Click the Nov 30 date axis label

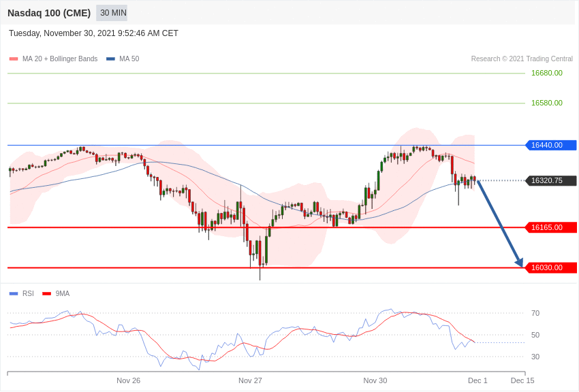[375, 380]
